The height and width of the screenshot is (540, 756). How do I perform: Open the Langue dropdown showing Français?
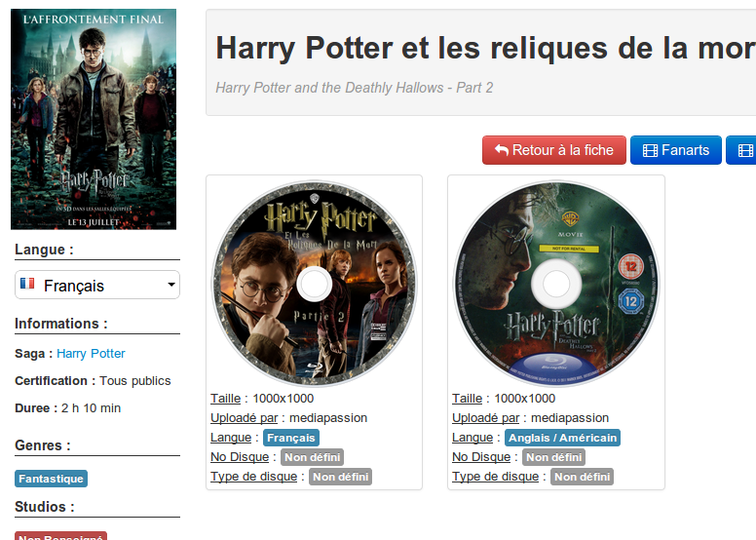97,285
